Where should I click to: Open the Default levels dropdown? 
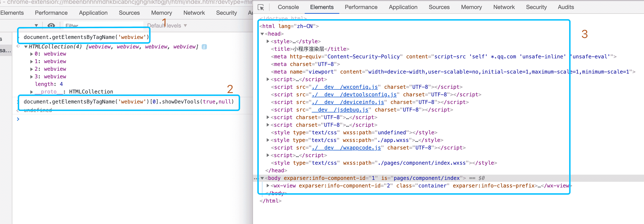pyautogui.click(x=167, y=25)
